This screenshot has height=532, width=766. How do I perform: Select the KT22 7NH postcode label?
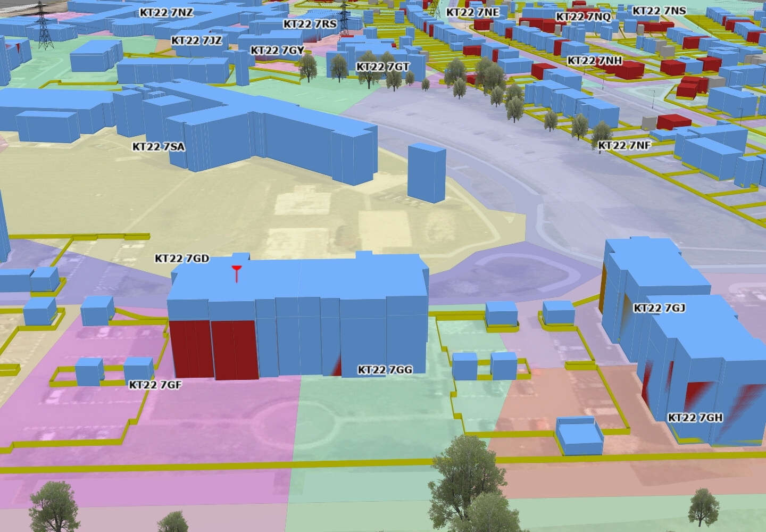[595, 61]
